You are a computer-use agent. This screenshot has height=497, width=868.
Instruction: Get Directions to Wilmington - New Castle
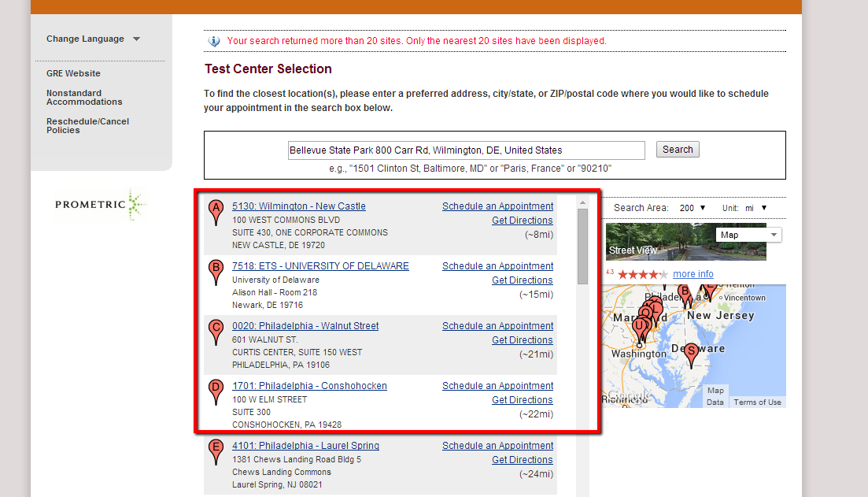pos(523,221)
